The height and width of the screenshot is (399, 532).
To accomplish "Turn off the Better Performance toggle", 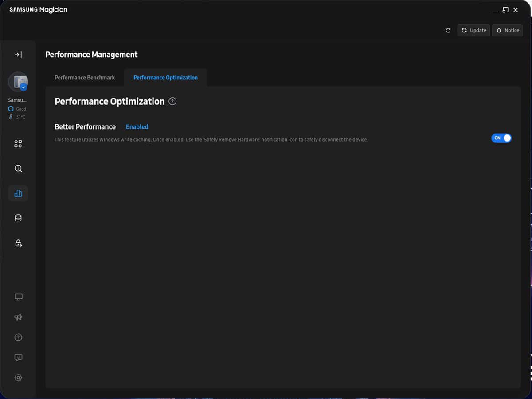I will click(501, 138).
